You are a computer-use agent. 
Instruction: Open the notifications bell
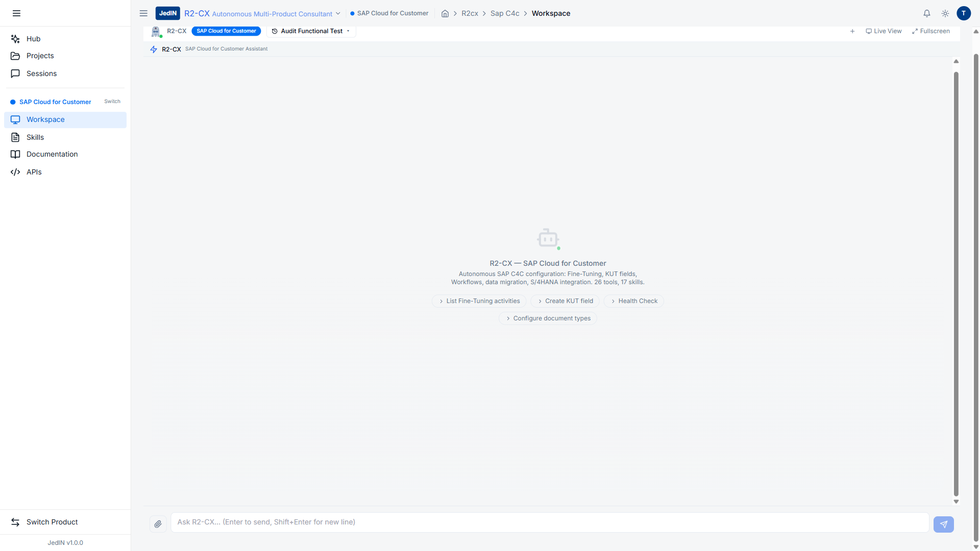pyautogui.click(x=927, y=13)
